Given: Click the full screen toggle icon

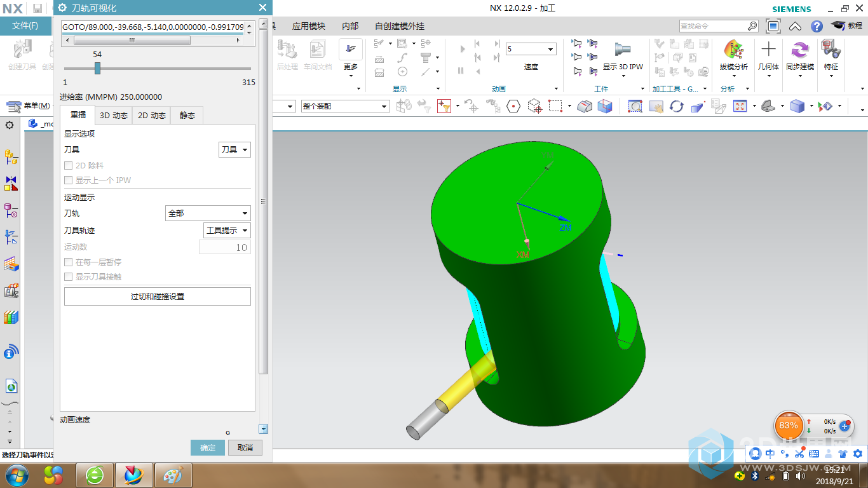Looking at the screenshot, I should [773, 26].
